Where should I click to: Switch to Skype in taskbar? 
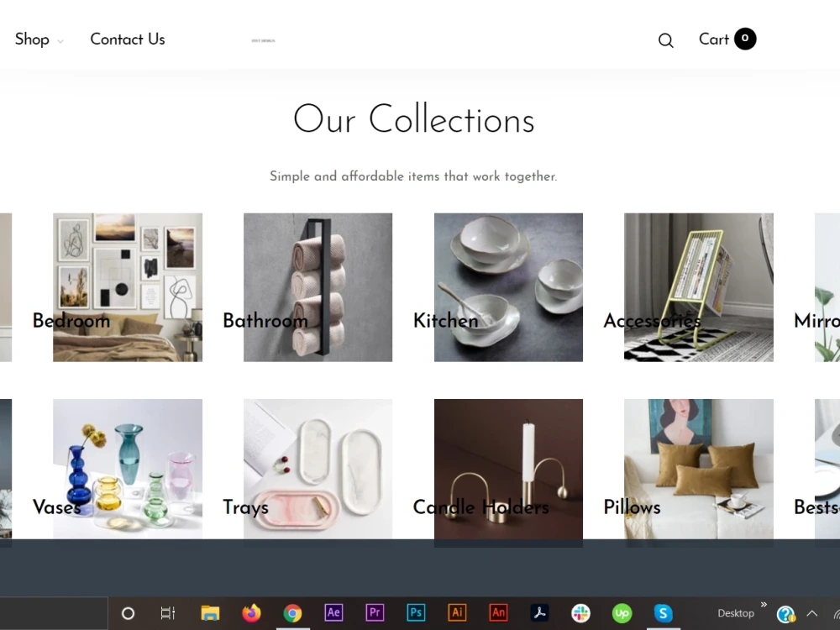664,613
